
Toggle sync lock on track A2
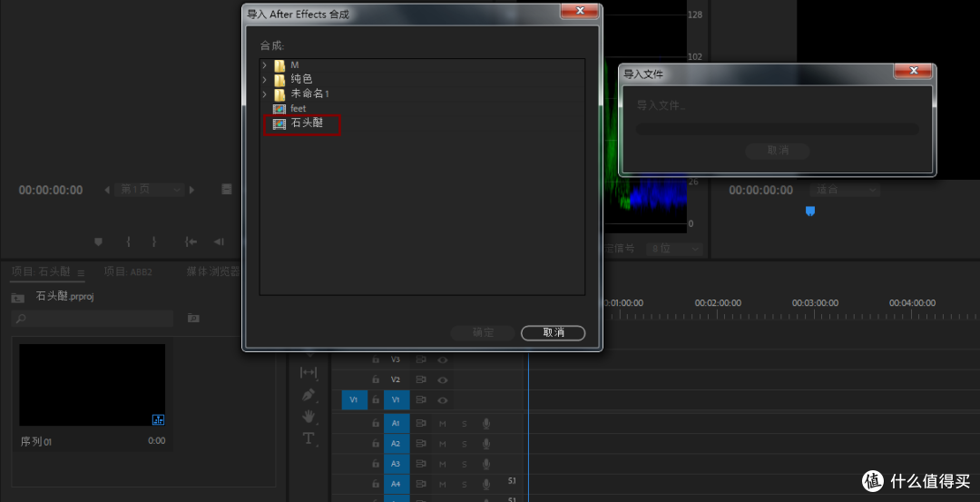click(x=421, y=444)
